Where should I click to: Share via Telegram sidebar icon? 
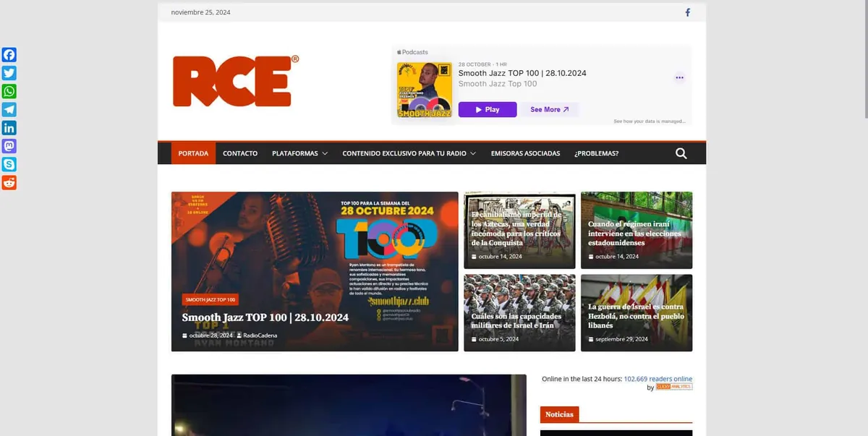[x=9, y=110]
